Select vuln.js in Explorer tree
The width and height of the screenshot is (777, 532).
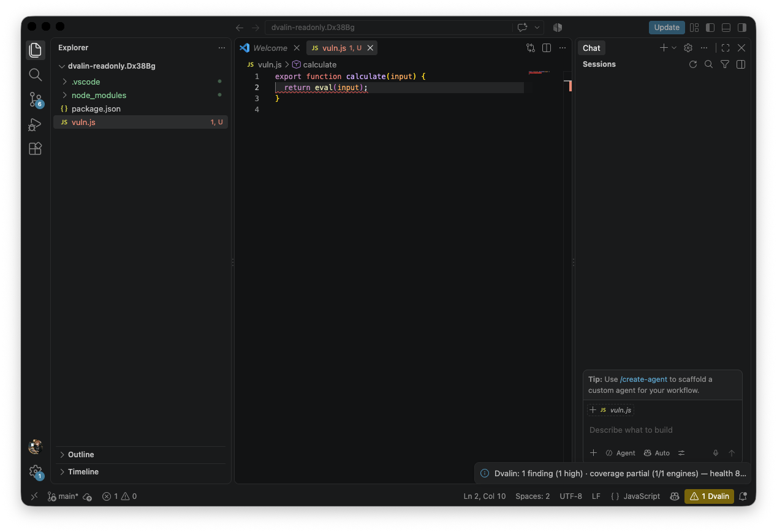140,122
